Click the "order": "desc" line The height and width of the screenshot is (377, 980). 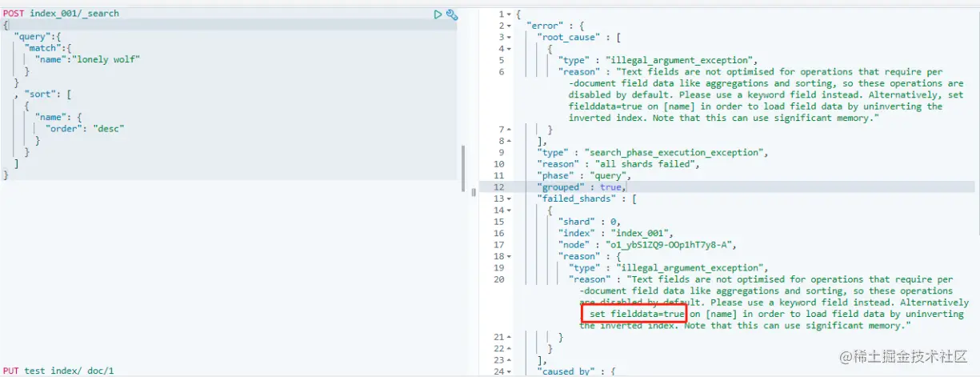[85, 129]
